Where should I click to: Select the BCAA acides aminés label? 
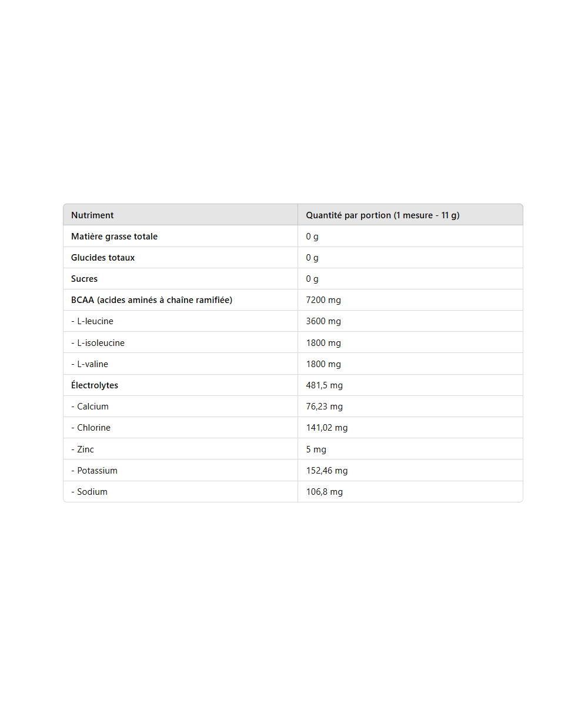pos(152,300)
